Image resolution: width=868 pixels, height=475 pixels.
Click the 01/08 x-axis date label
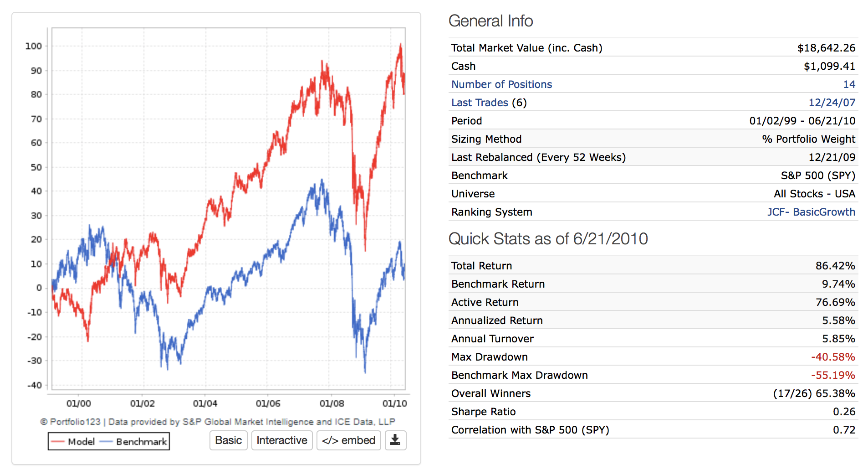coord(332,403)
